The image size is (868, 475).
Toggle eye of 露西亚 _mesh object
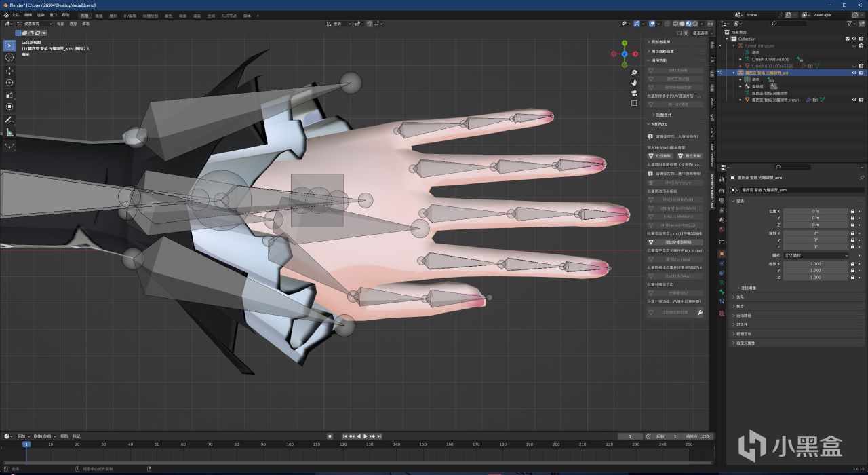(854, 100)
